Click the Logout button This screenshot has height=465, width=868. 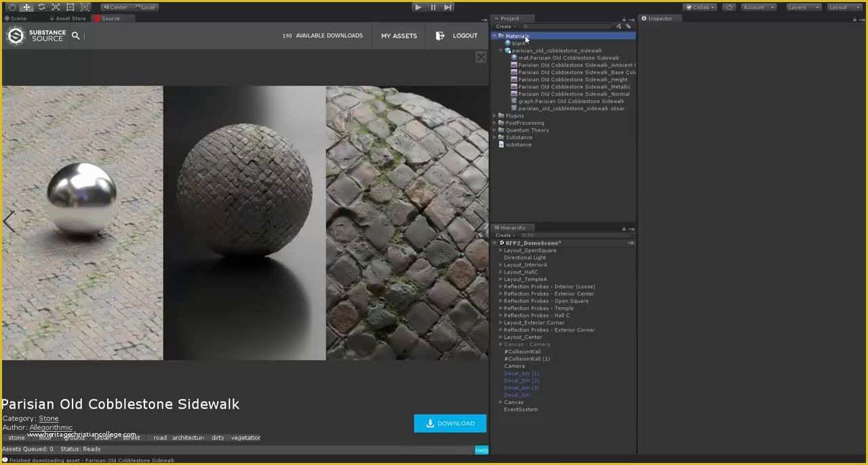point(457,36)
